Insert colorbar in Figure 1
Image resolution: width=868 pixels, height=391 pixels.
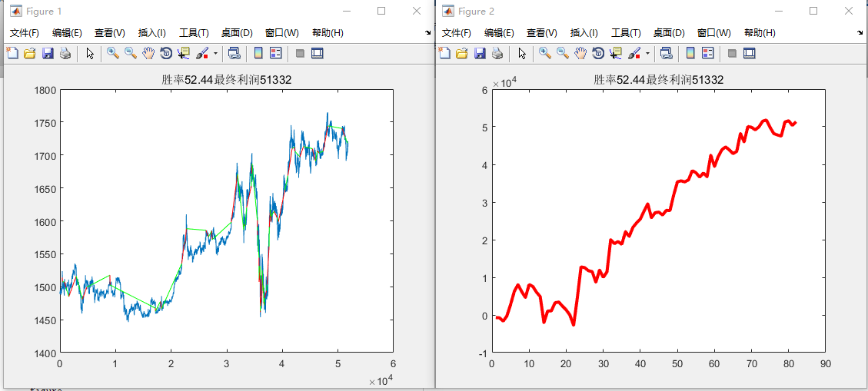click(258, 53)
